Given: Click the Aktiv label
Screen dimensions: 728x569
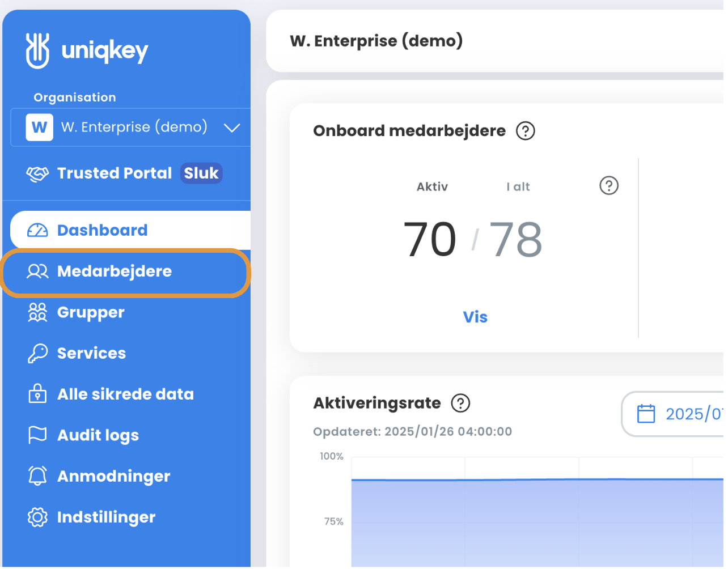Looking at the screenshot, I should tap(432, 186).
